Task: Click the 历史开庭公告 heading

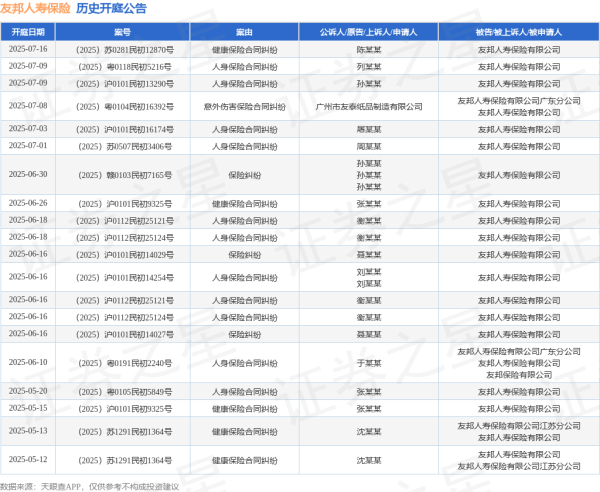Action: pyautogui.click(x=111, y=8)
